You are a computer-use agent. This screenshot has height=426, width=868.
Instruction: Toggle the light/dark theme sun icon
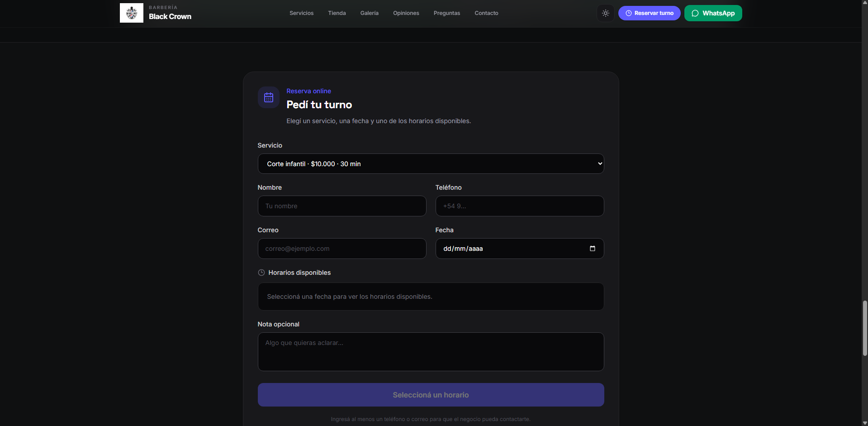[x=606, y=13]
